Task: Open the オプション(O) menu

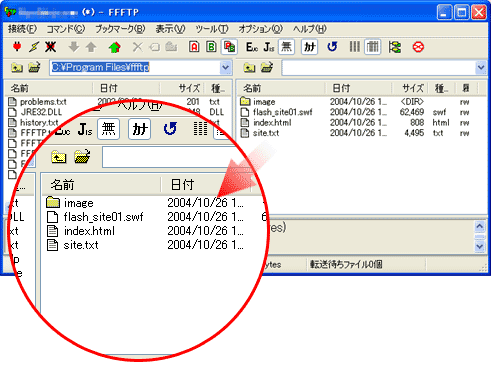Action: pyautogui.click(x=260, y=29)
